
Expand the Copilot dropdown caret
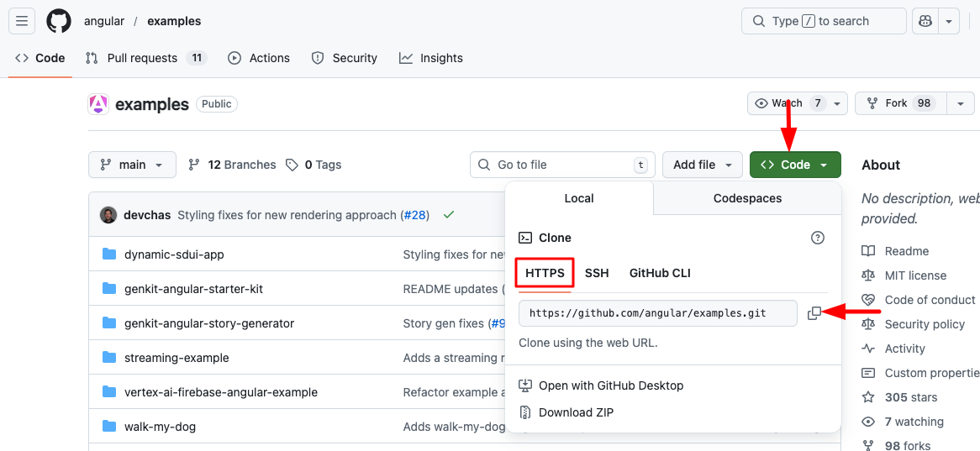tap(949, 21)
